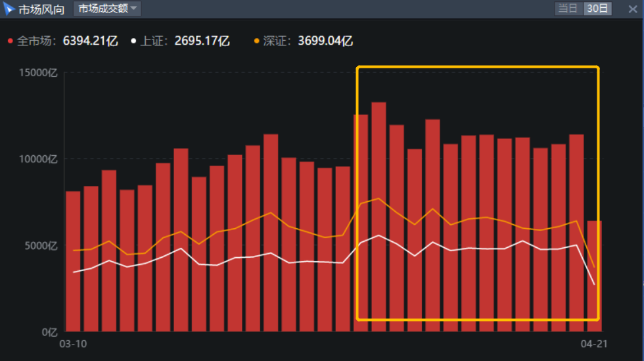Close the 市场风向 panel
Image resolution: width=644 pixels, height=361 pixels.
[633, 9]
